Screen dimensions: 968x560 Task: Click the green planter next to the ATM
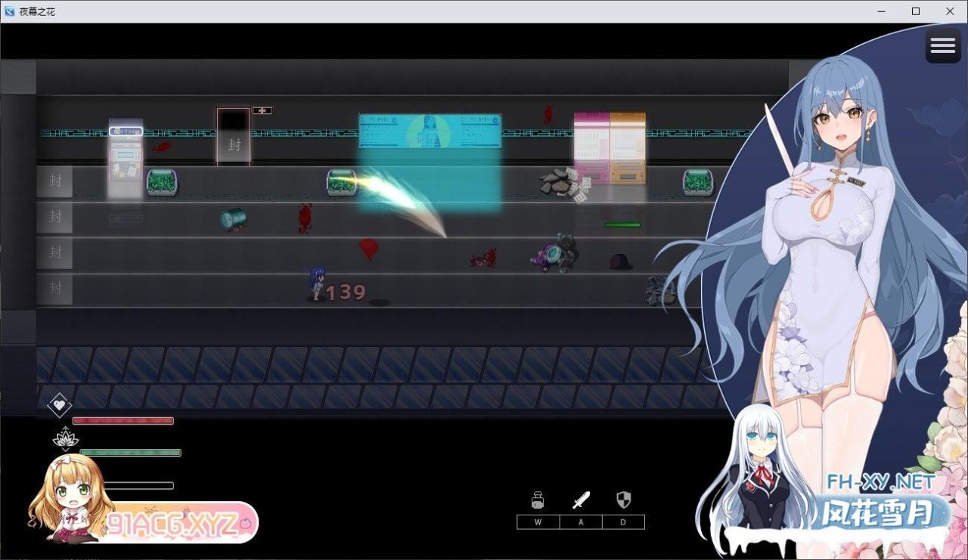point(162,183)
